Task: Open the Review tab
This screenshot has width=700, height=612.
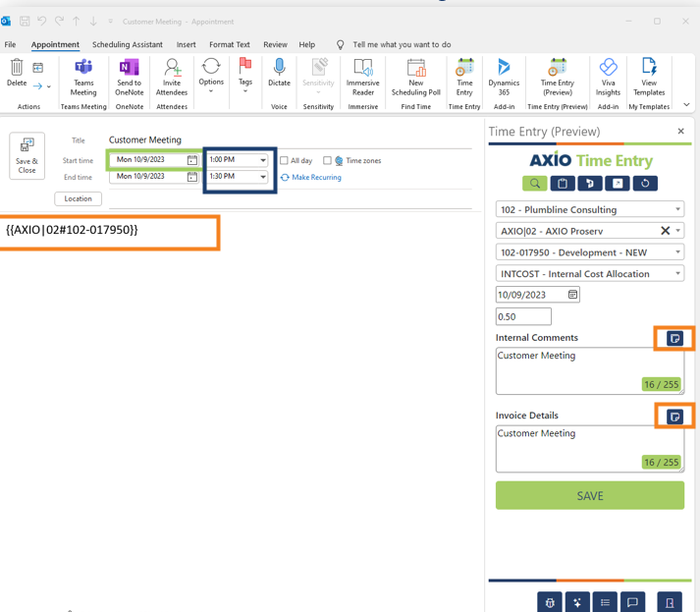Action: click(275, 44)
